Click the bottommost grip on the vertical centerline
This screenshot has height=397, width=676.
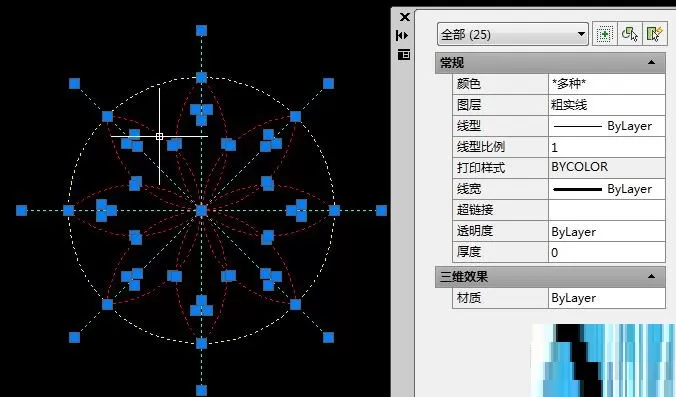click(201, 390)
